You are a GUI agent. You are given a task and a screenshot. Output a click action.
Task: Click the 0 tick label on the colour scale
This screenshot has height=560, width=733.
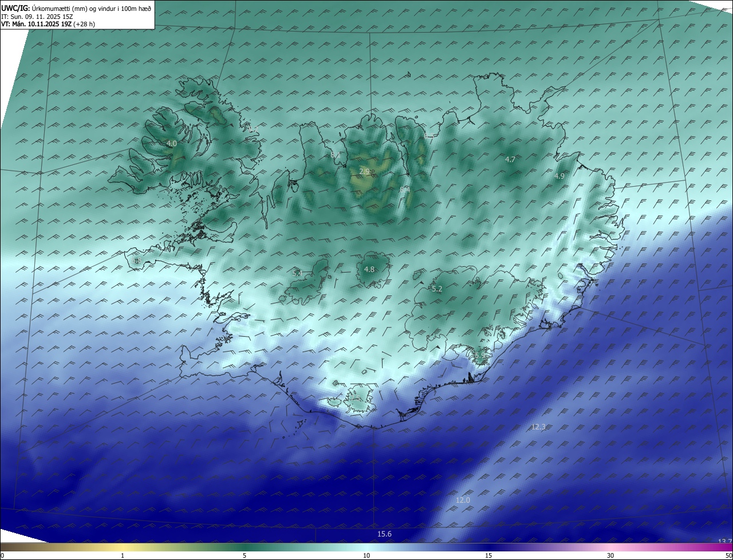pos(2,555)
